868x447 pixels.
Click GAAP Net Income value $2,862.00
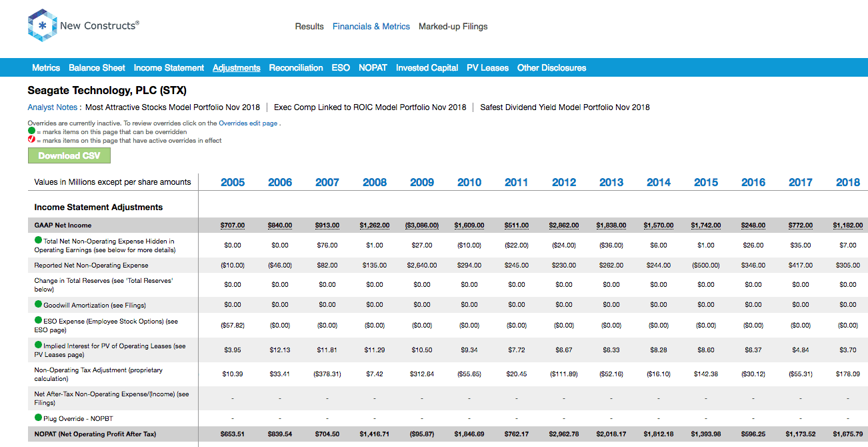click(564, 226)
